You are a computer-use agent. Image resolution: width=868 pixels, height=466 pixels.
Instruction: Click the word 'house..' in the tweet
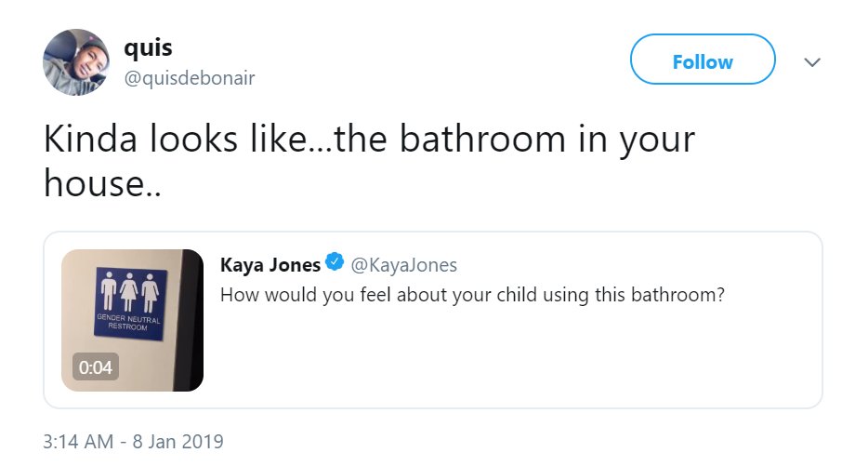102,183
